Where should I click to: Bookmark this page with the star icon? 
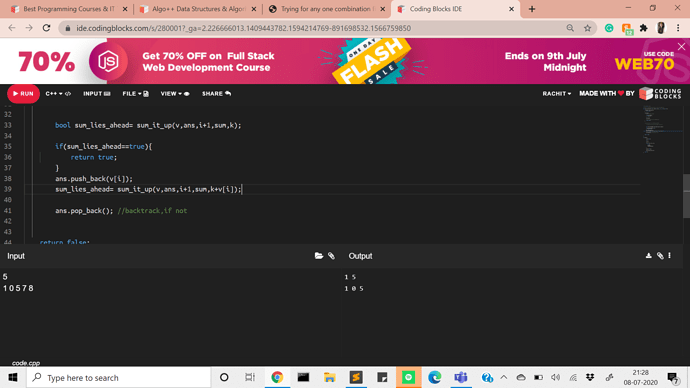click(587, 28)
